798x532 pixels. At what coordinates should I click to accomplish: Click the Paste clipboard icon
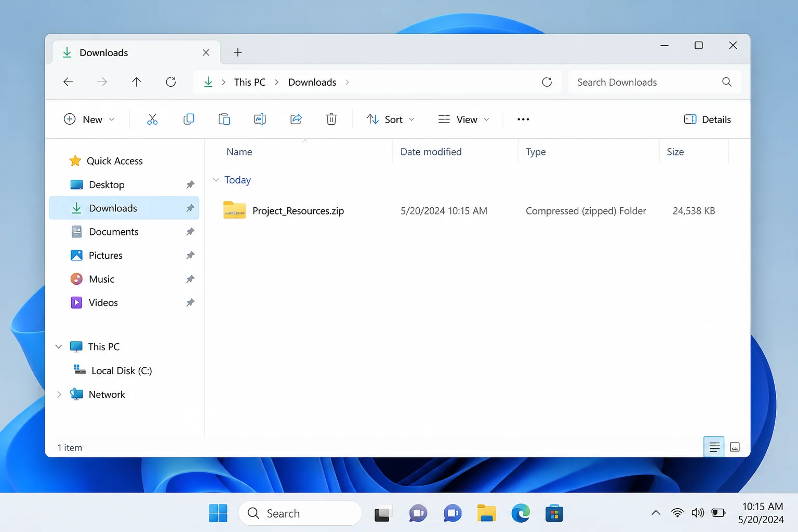pyautogui.click(x=224, y=119)
